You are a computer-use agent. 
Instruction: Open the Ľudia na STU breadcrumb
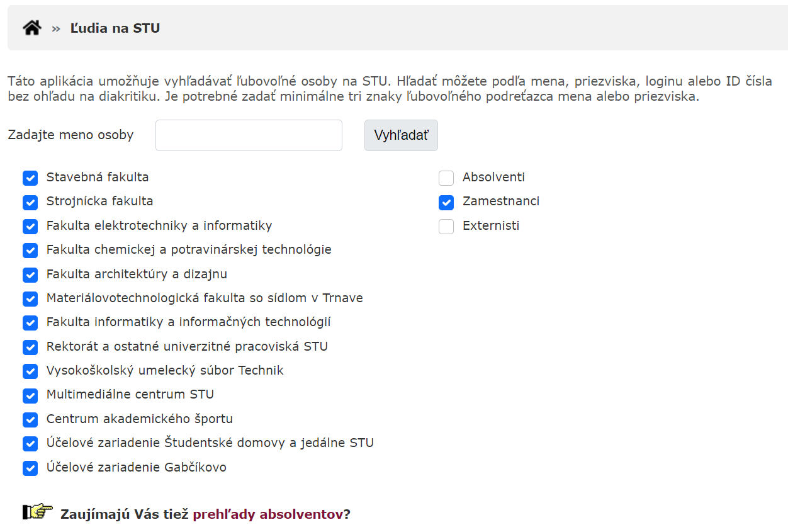click(115, 28)
